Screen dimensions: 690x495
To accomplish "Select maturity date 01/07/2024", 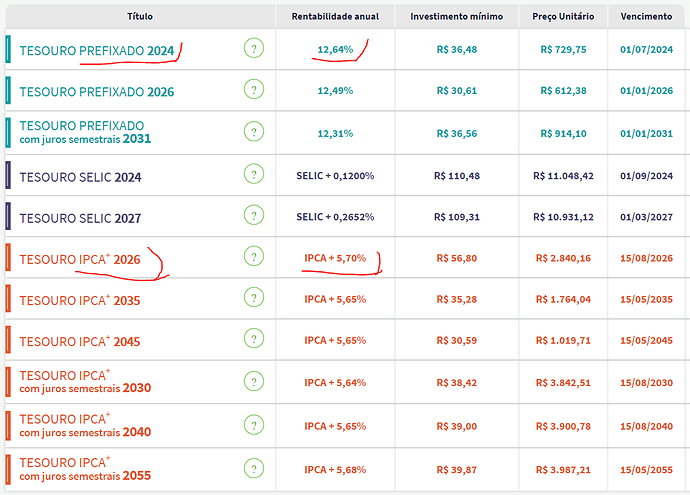I will coord(646,49).
